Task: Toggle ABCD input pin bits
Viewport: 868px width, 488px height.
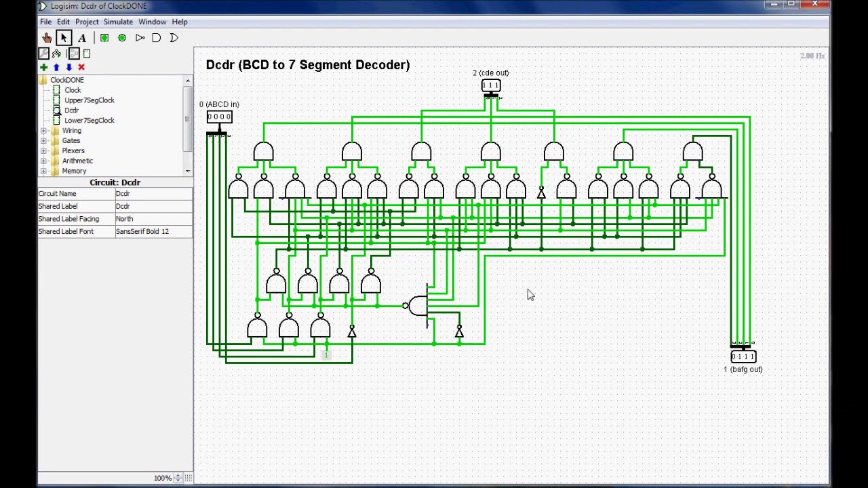Action: click(219, 117)
